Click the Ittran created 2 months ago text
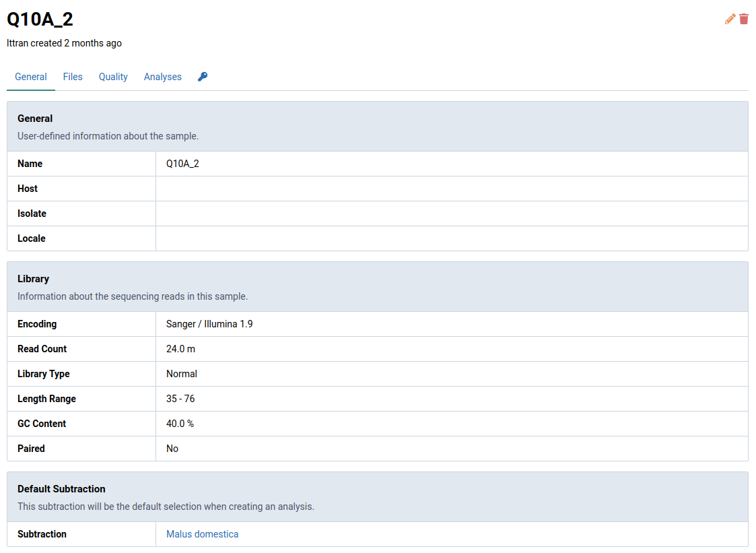Screen dimensions: 756x553 (64, 43)
